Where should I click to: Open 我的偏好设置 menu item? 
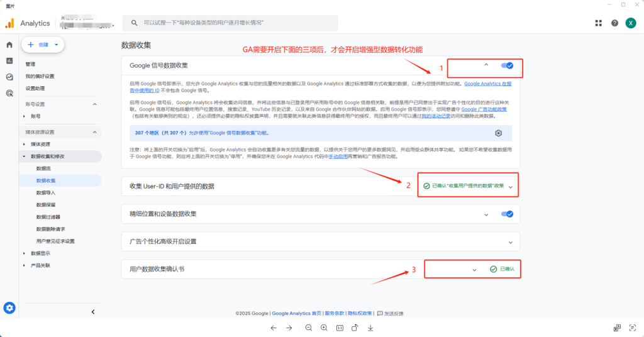pos(40,76)
